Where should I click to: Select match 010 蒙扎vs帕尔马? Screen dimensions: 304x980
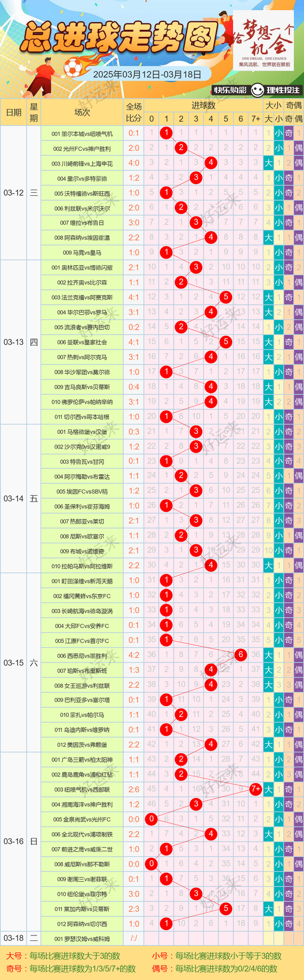coord(82,715)
